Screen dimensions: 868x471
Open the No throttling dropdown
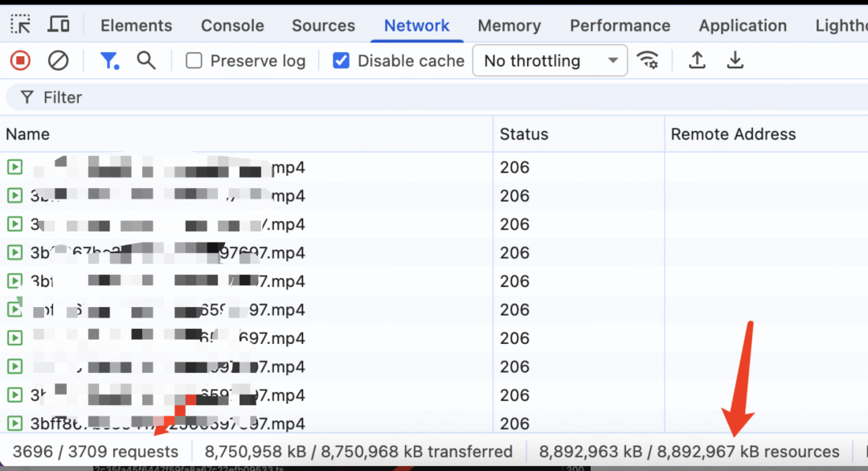coord(550,60)
